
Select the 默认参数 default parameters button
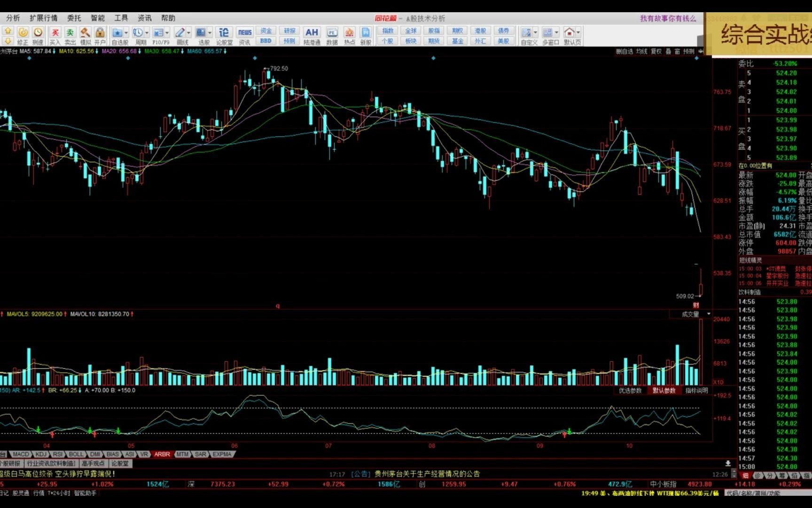pyautogui.click(x=664, y=391)
